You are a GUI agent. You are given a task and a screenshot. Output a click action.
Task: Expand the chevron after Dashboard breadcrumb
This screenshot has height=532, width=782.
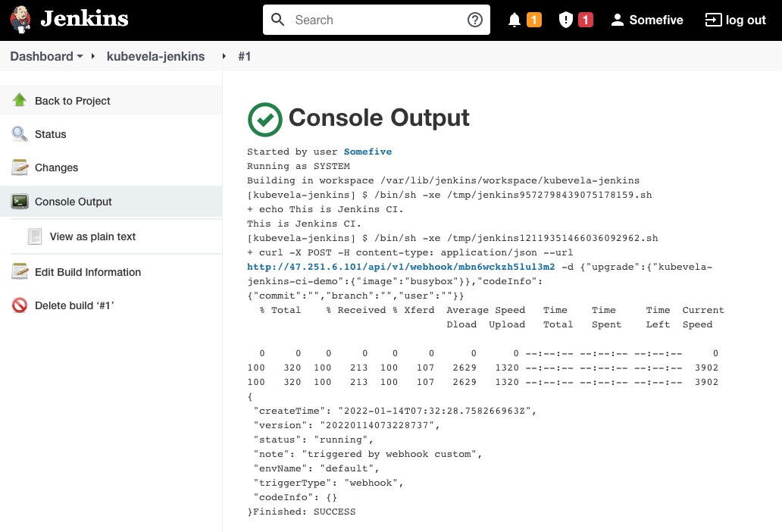click(93, 57)
